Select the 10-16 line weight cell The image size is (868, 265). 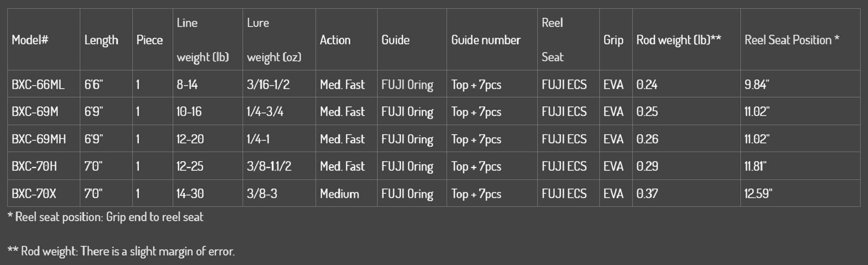pos(189,112)
